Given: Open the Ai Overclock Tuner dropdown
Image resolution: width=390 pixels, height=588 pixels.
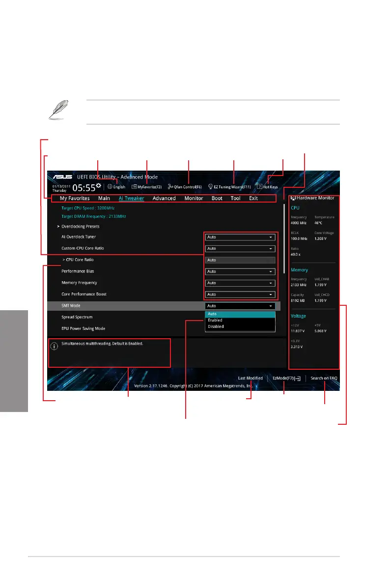Looking at the screenshot, I should coord(240,237).
